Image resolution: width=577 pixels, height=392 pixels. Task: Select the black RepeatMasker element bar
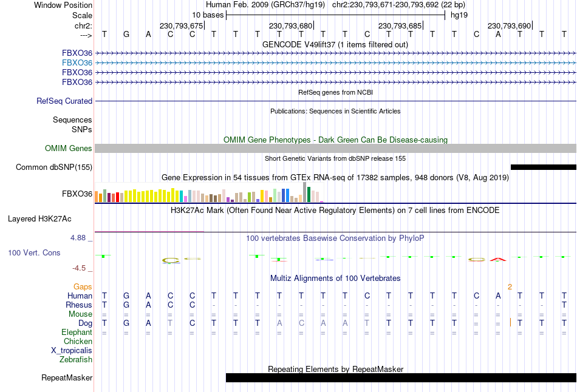pos(401,377)
